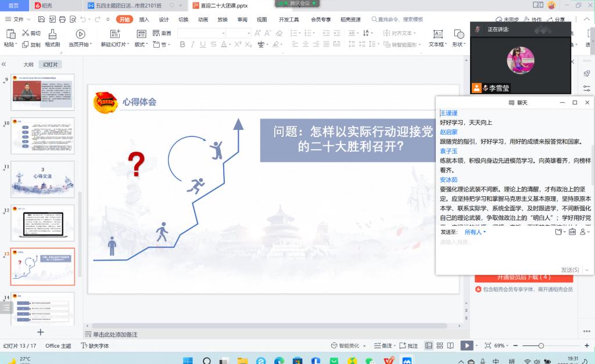Toggle Notes (备注) in status bar
The width and height of the screenshot is (595, 364).
pos(385,345)
